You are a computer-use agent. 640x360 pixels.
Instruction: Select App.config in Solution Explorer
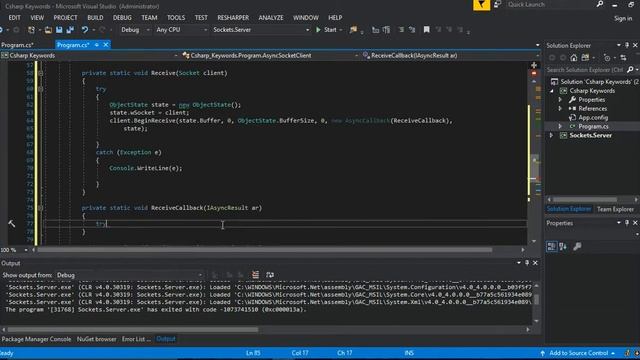(593, 118)
